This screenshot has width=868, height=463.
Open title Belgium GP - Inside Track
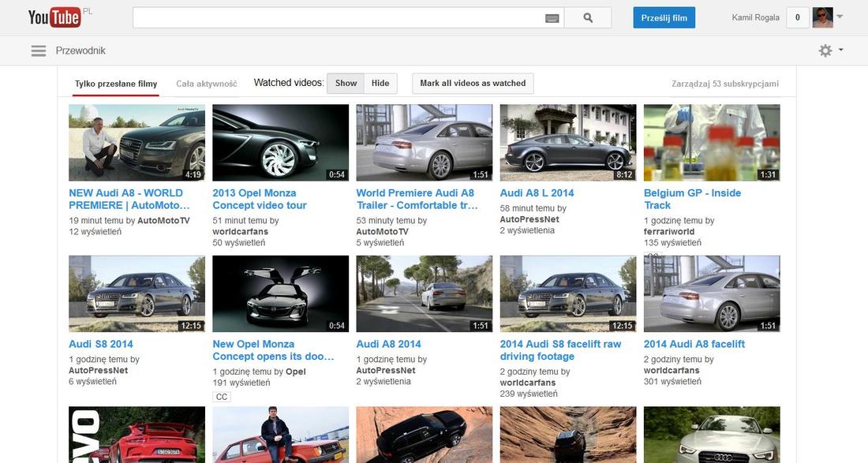point(692,199)
